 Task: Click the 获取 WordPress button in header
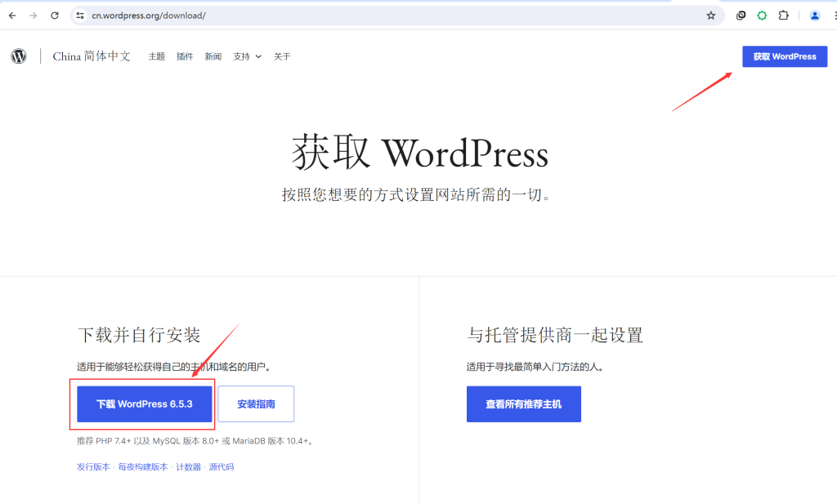[784, 56]
